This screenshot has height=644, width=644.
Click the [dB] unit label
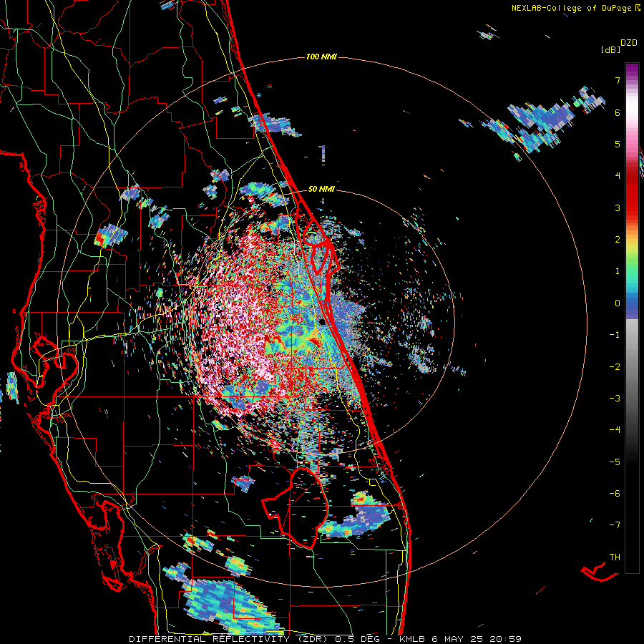point(611,50)
